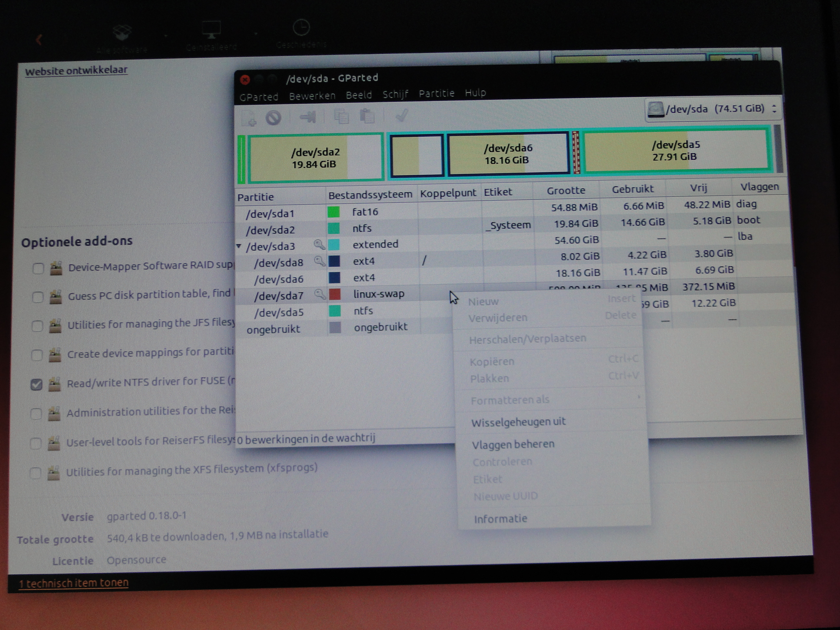Open the Geïnstalleerd dropdown arrow
The width and height of the screenshot is (840, 630).
[256, 33]
